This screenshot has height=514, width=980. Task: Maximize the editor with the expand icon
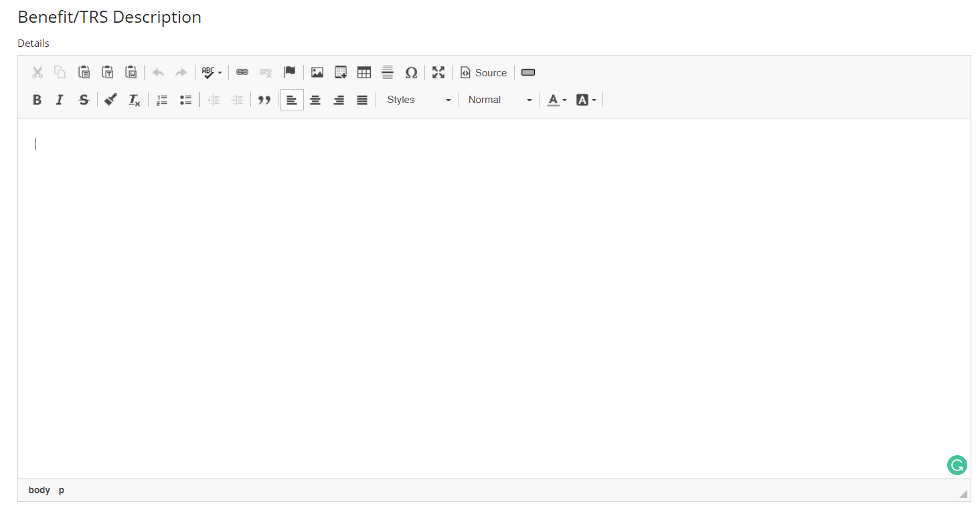(x=438, y=72)
